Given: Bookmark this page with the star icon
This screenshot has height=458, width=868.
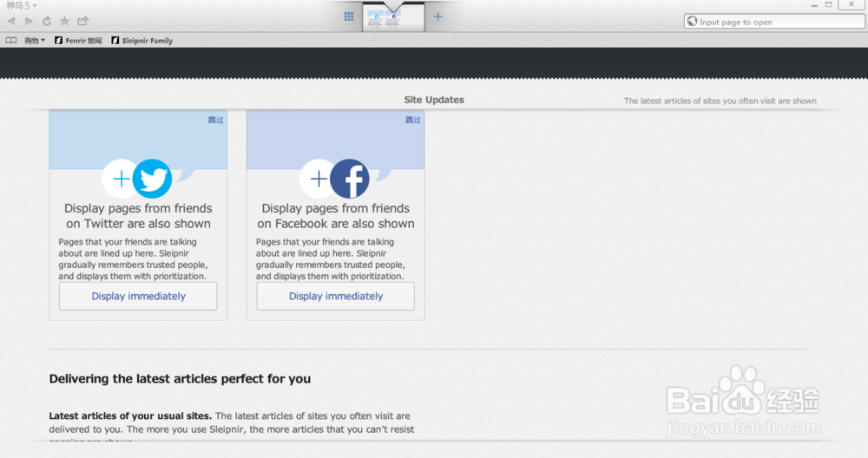Looking at the screenshot, I should click(64, 21).
